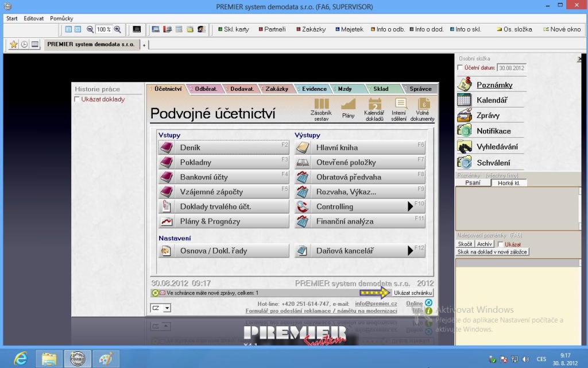Image resolution: width=588 pixels, height=368 pixels.
Task: Open the Deník button
Action: coord(223,148)
